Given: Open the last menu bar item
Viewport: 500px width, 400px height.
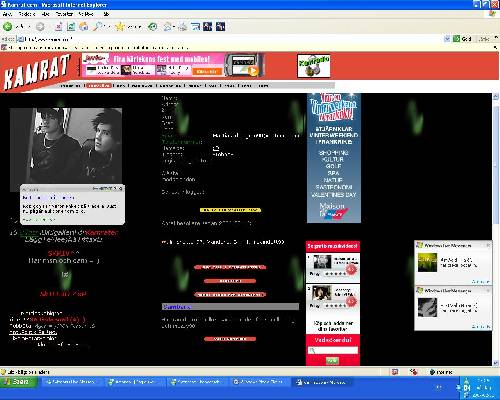Looking at the screenshot, I should pos(106,14).
